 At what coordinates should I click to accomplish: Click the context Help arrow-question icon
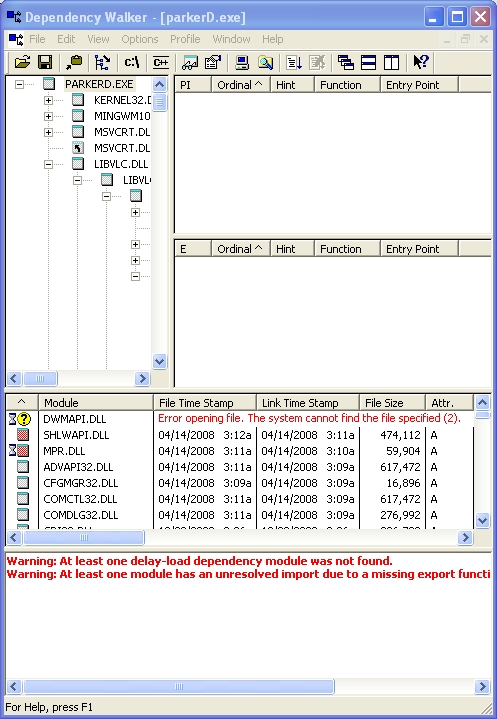[x=420, y=62]
